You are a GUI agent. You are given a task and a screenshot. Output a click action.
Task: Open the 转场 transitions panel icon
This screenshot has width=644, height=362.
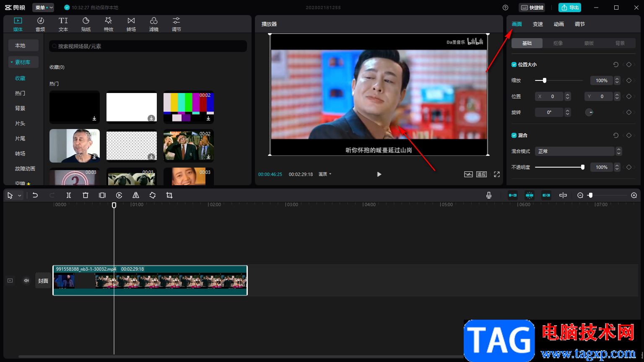click(x=131, y=24)
